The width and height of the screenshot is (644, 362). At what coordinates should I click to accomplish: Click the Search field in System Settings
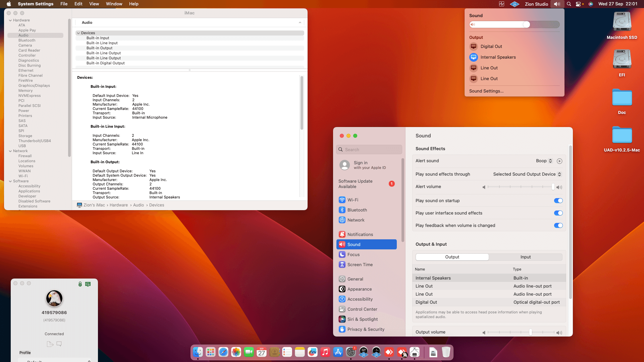(369, 150)
